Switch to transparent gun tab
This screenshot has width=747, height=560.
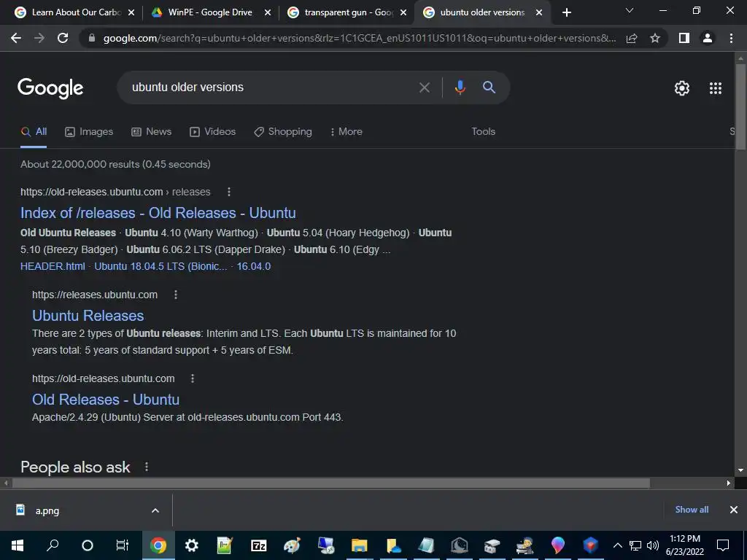tap(347, 12)
